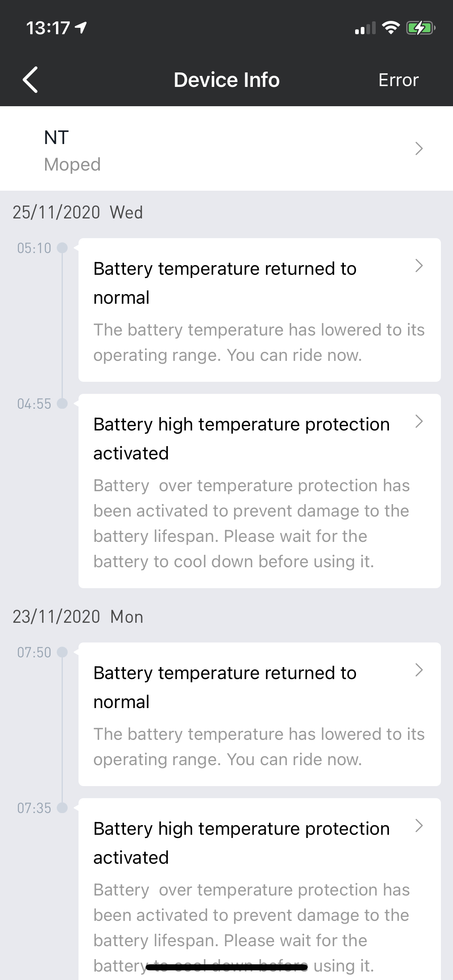This screenshot has height=980, width=453.
Task: Tap the cellular signal bars icon
Action: click(x=365, y=28)
